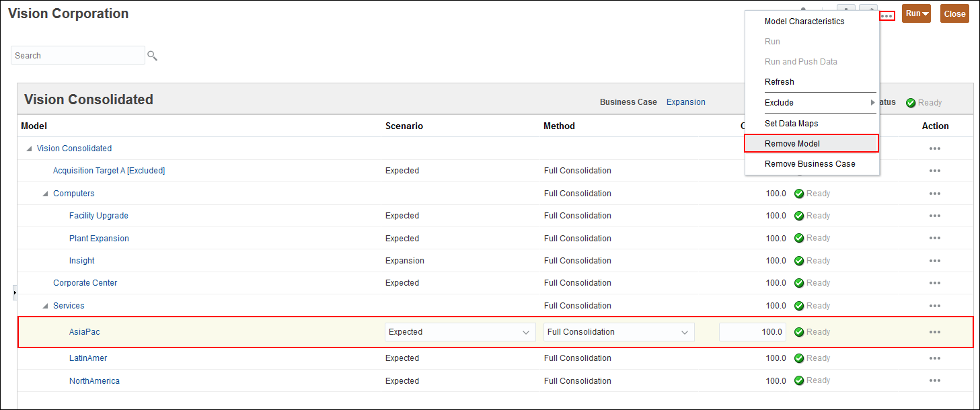Open action menu for Vision Consolidated row
Viewport: 980px width, 410px height.
coord(934,149)
